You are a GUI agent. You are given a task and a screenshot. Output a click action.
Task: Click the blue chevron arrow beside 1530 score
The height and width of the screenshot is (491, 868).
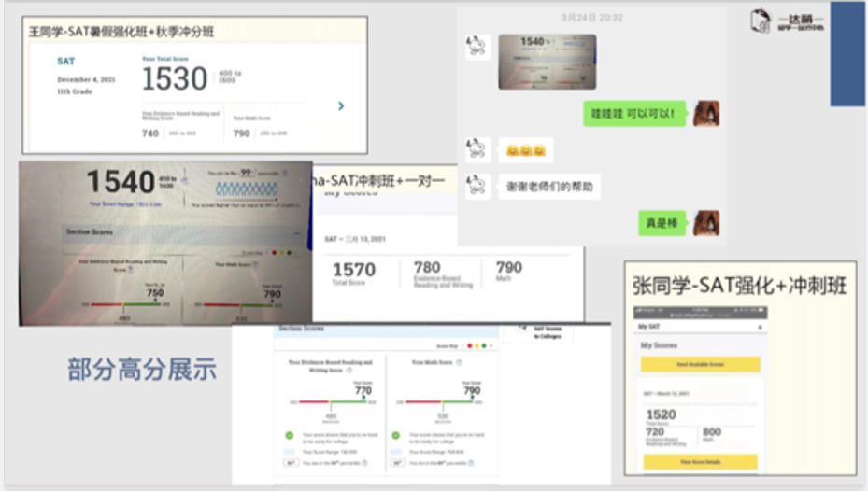(341, 105)
